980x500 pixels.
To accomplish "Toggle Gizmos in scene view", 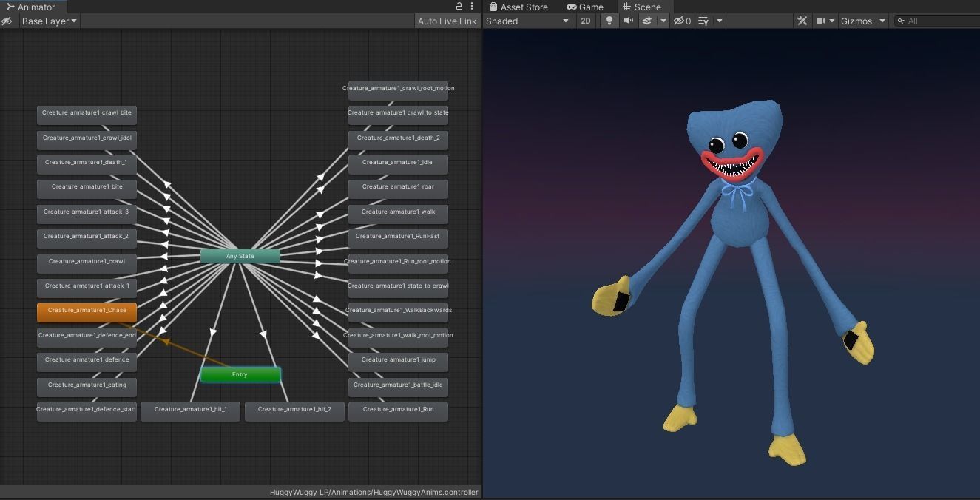I will [856, 21].
